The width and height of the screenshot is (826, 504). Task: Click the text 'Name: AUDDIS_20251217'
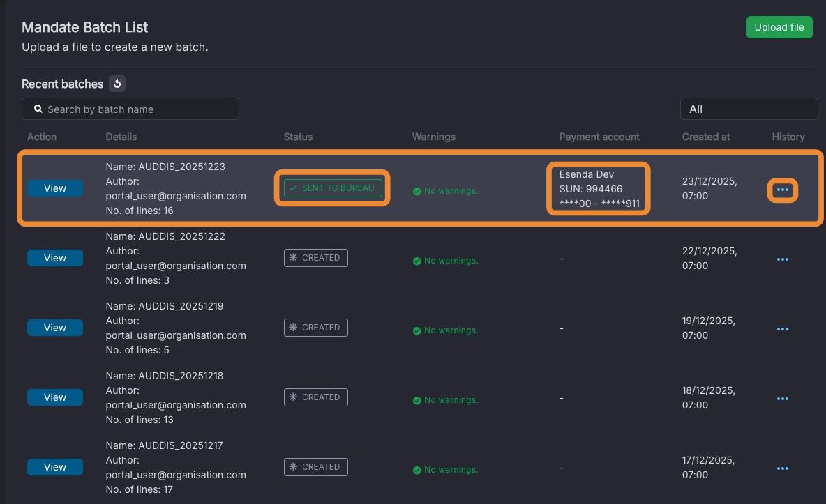(165, 445)
